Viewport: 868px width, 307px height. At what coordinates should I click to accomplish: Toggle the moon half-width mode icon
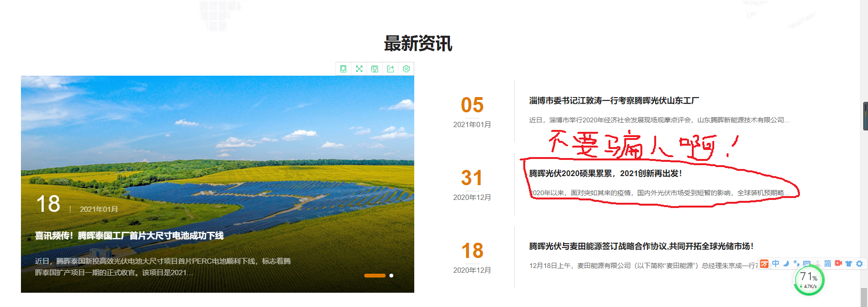coord(786,264)
